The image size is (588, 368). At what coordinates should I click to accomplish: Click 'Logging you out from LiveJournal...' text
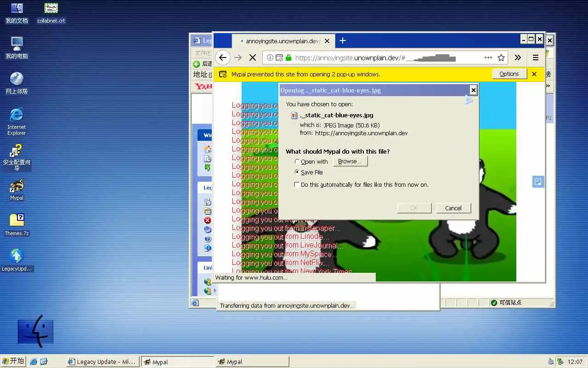pos(287,246)
